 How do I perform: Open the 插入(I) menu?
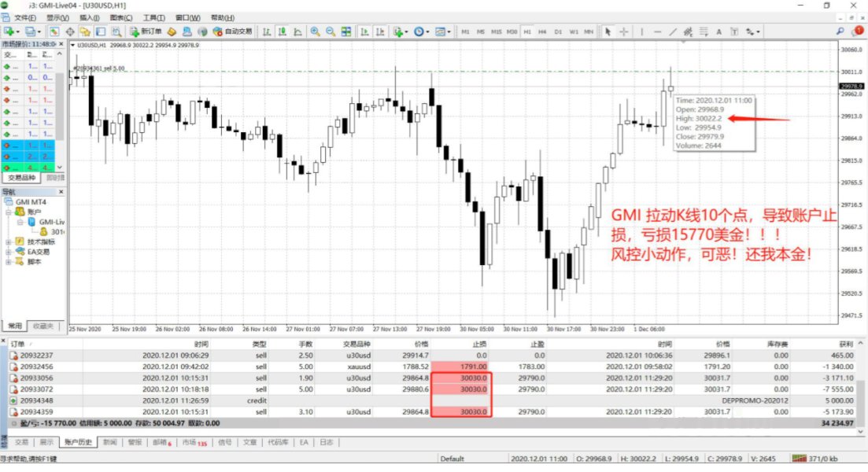pos(89,18)
